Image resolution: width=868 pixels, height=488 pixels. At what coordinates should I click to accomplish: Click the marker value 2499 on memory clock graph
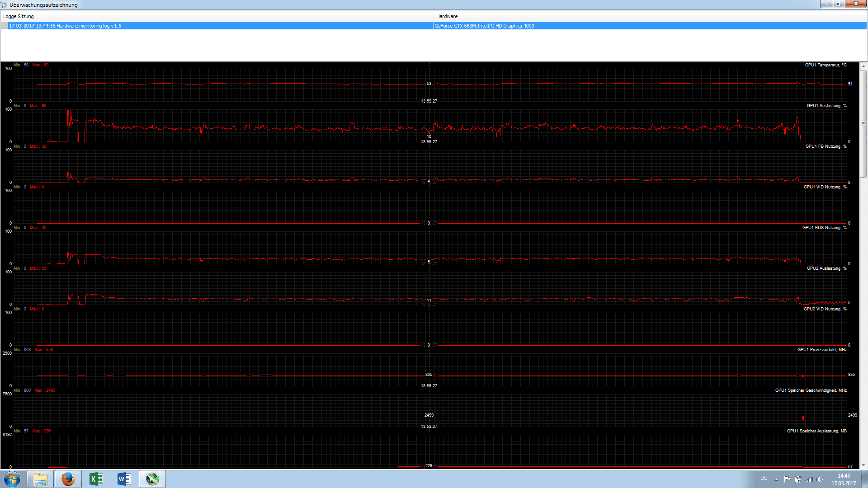(429, 415)
